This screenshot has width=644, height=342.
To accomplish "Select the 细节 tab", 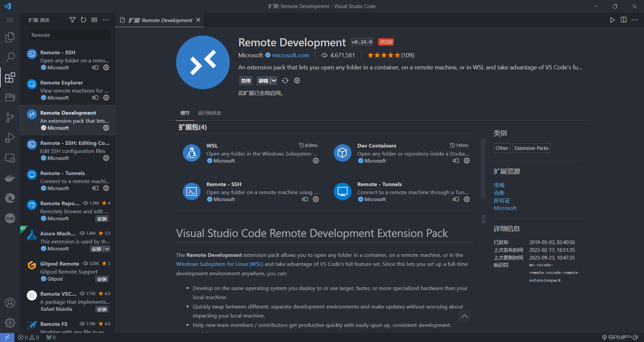I will pyautogui.click(x=184, y=113).
